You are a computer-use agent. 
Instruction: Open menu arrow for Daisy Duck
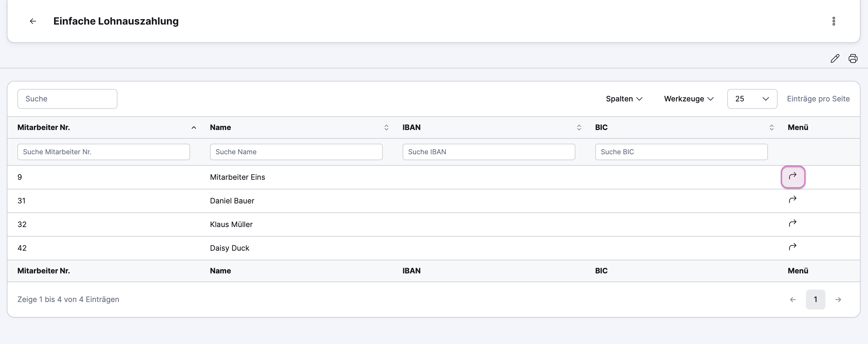point(793,247)
